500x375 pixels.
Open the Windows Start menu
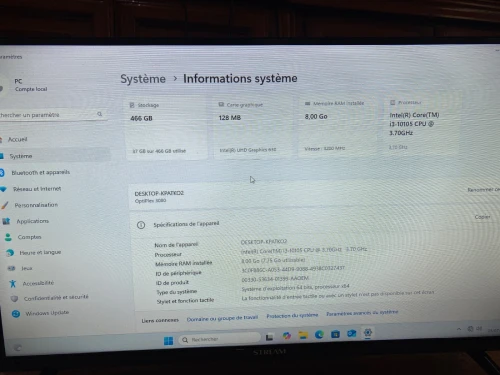coord(168,340)
